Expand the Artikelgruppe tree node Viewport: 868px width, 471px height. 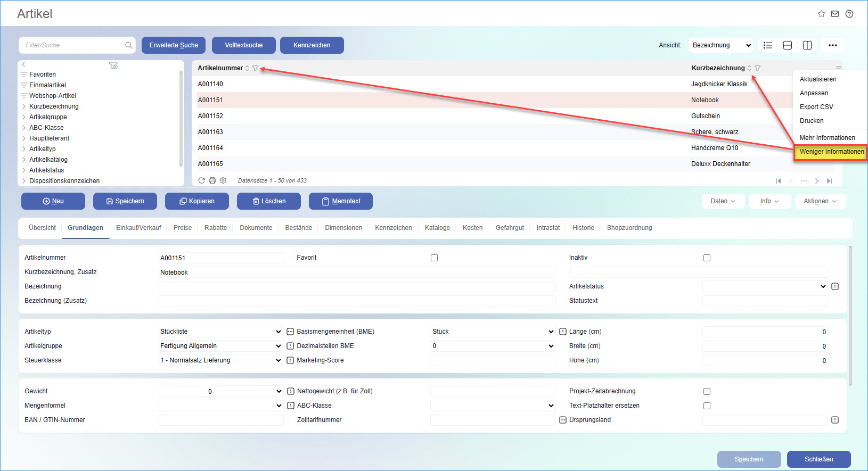[x=24, y=117]
